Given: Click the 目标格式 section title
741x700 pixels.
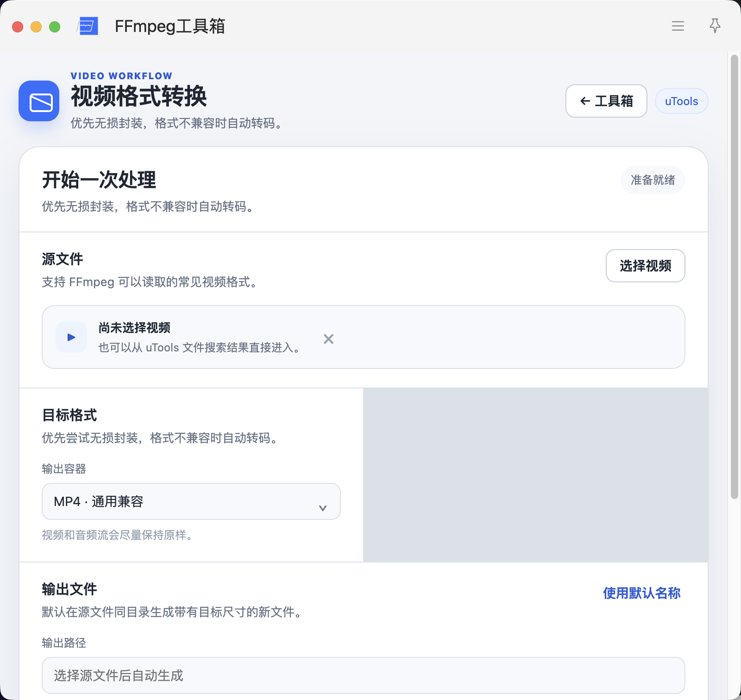Looking at the screenshot, I should (69, 415).
